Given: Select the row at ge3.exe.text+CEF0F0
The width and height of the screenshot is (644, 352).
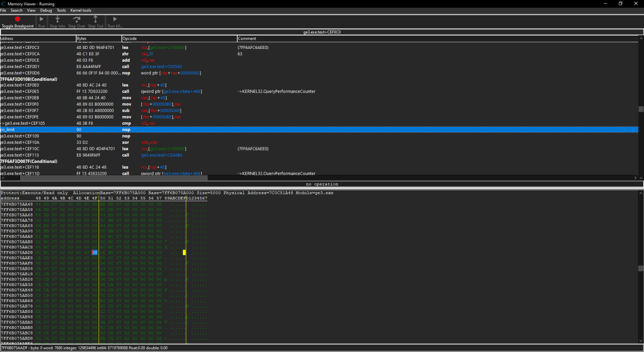Looking at the screenshot, I should tap(319, 104).
